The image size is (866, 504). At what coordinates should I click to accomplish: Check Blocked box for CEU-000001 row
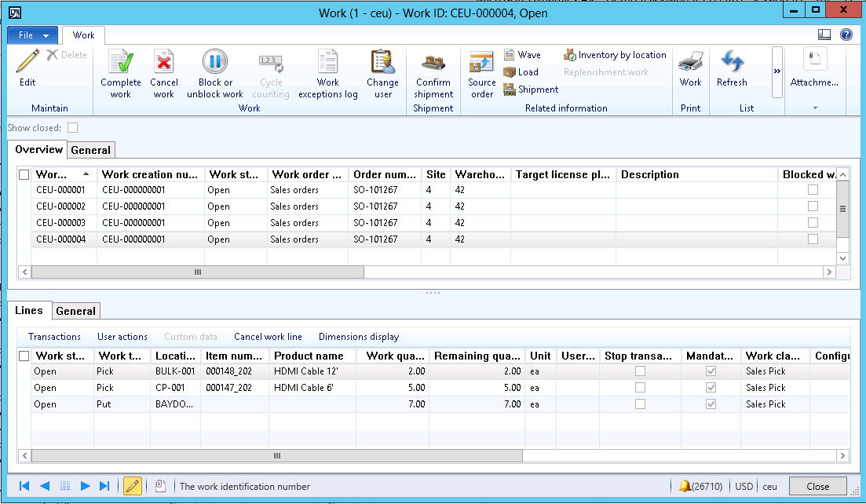813,190
